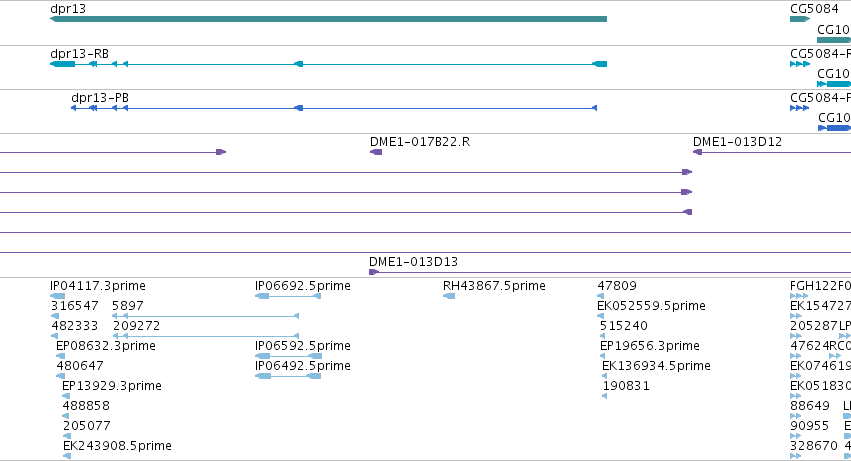Click the dpr13 gene label
This screenshot has width=851, height=461.
coord(68,9)
